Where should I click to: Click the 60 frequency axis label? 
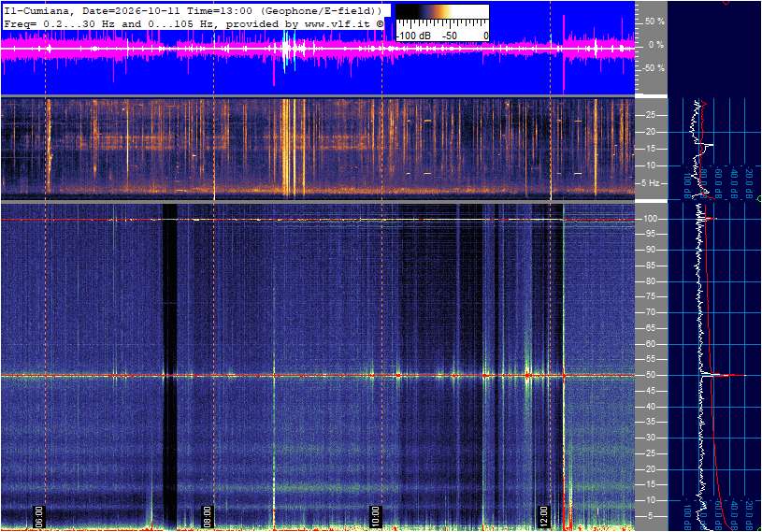pos(650,344)
